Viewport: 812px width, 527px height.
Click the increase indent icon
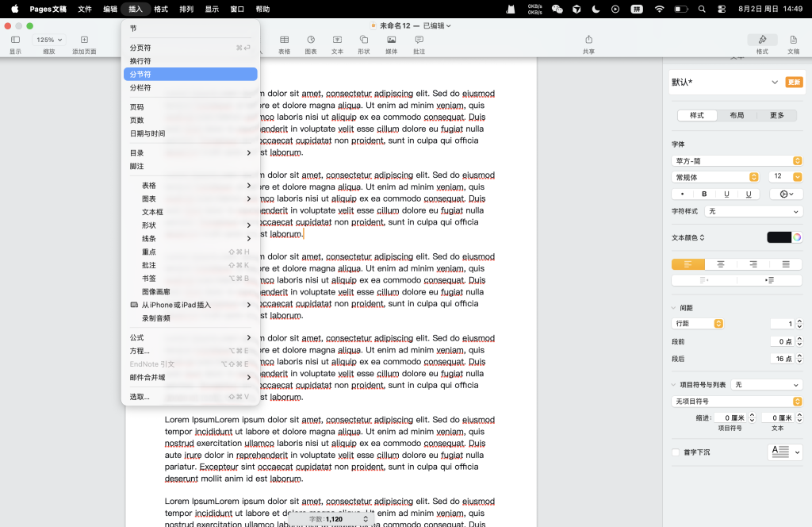769,280
